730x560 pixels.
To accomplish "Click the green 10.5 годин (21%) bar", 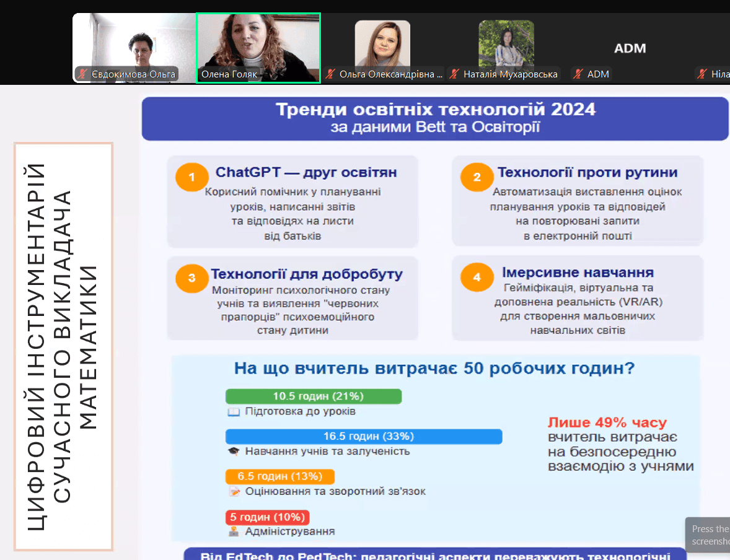I will coord(314,396).
